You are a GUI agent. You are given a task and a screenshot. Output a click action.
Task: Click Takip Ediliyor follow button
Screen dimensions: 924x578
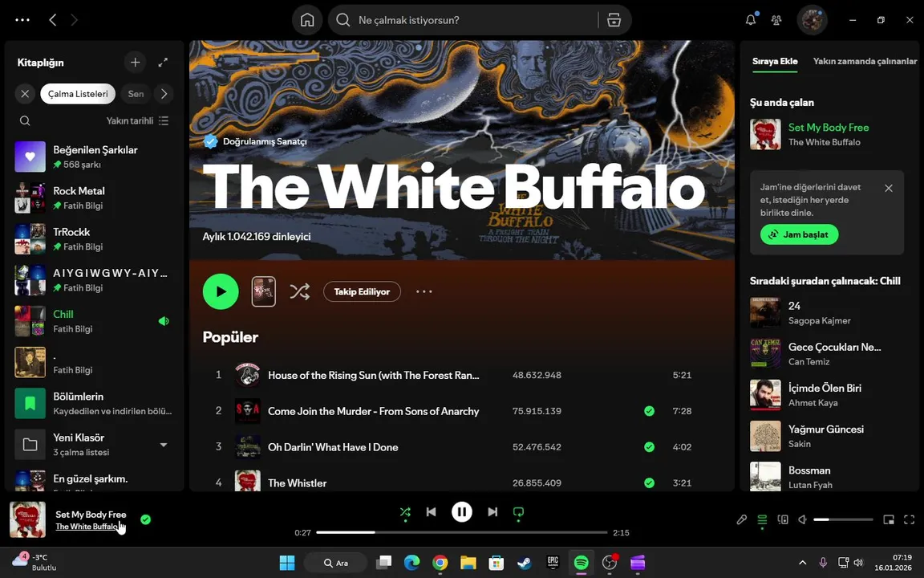coord(362,291)
